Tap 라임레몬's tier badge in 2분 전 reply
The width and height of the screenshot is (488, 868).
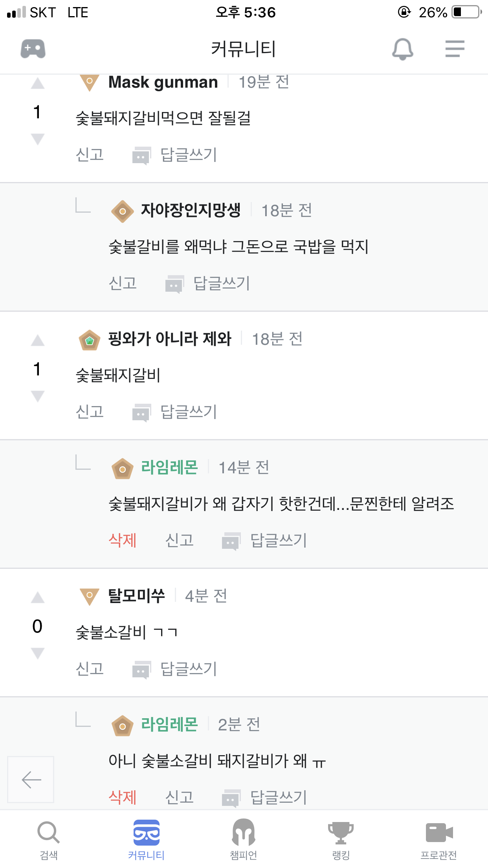(123, 726)
